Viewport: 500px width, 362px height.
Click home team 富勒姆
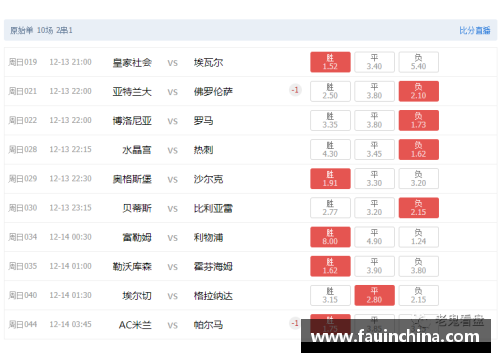(137, 238)
